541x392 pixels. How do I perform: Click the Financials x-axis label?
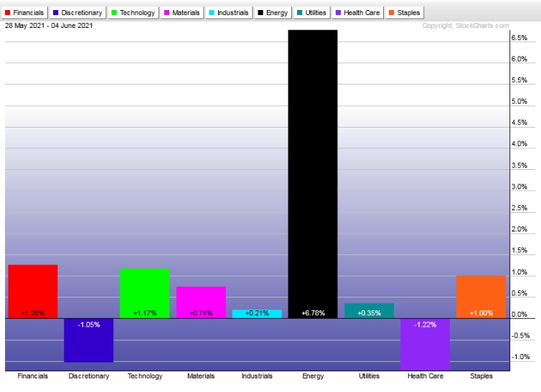click(33, 376)
